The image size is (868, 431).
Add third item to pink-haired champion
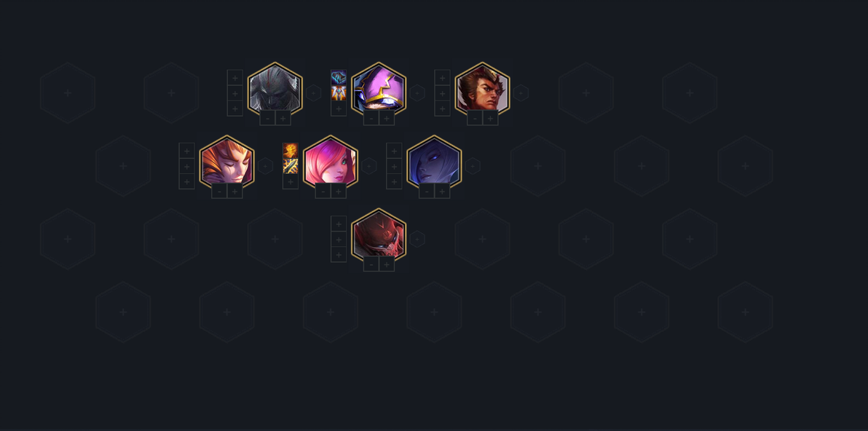(291, 181)
